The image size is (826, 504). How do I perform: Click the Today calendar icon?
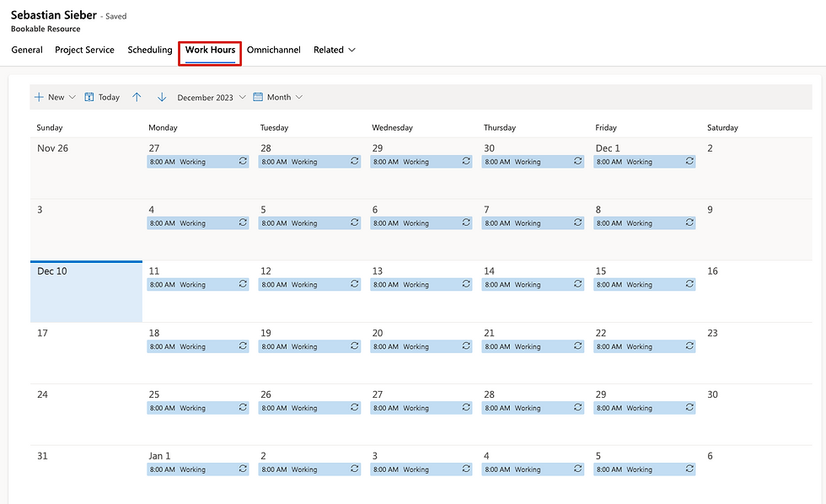[x=91, y=97]
